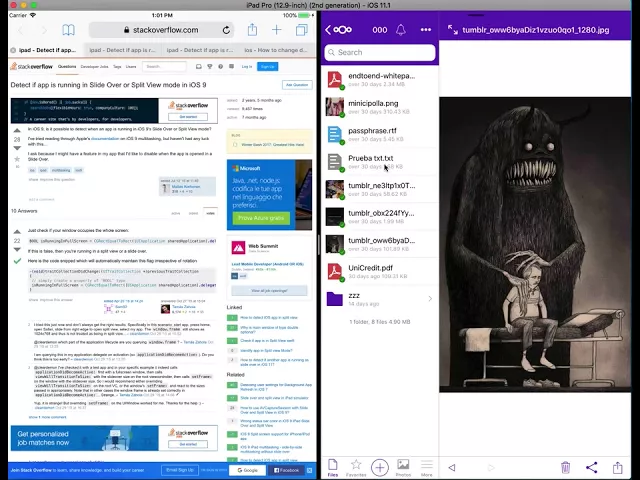The width and height of the screenshot is (640, 480).
Task: Delete the image with trash icon
Action: (565, 467)
